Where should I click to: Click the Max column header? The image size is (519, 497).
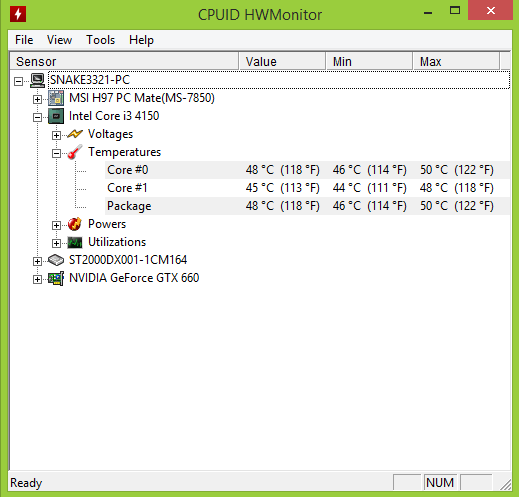point(456,61)
